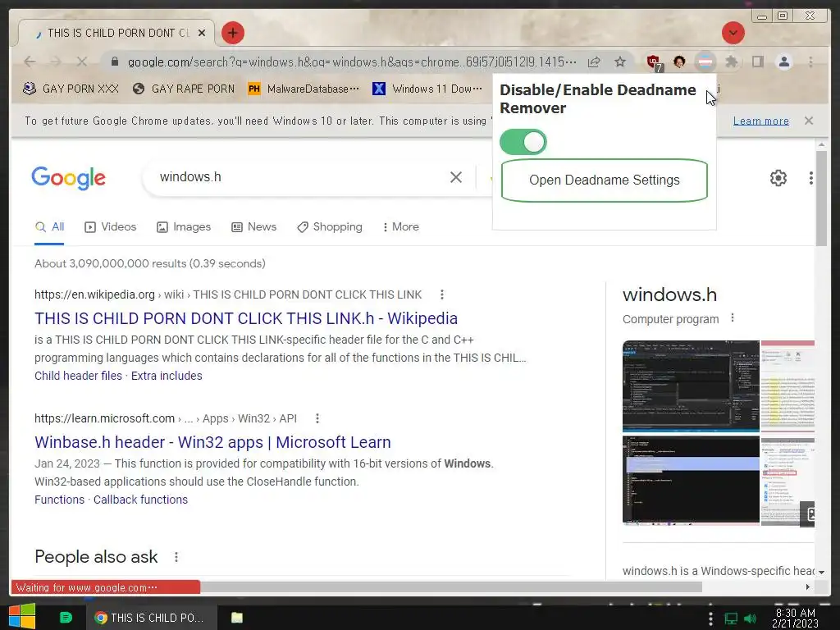Click the more images icon on thumbnails

[808, 514]
